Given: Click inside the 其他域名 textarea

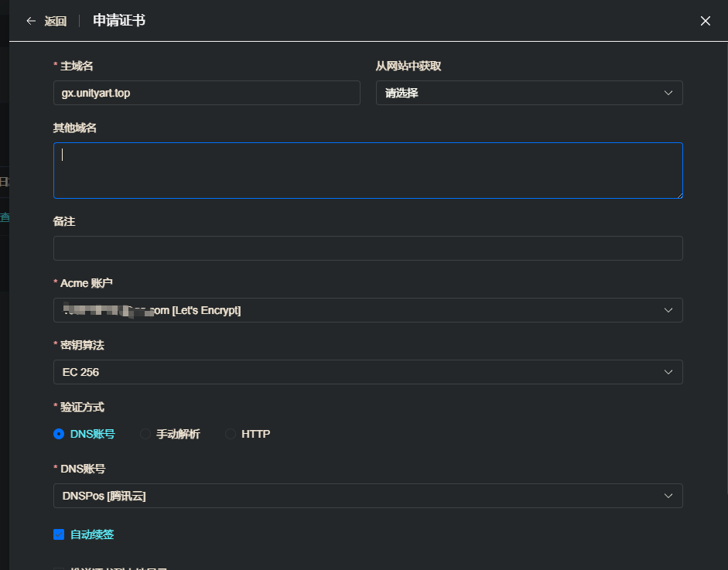Looking at the screenshot, I should pos(367,170).
